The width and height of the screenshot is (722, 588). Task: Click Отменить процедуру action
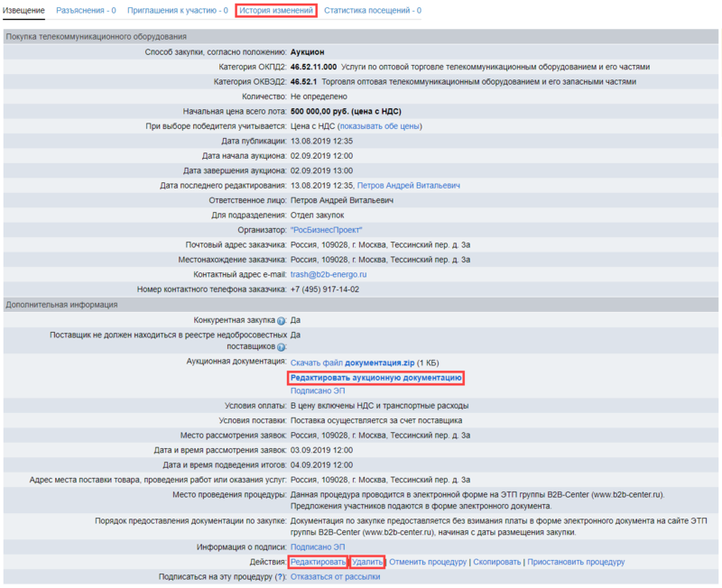(428, 562)
